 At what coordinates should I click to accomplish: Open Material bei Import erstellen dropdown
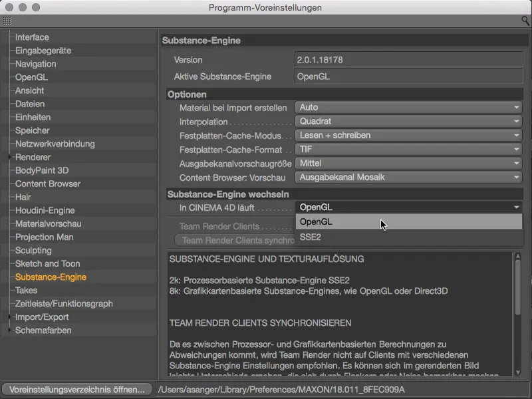408,107
